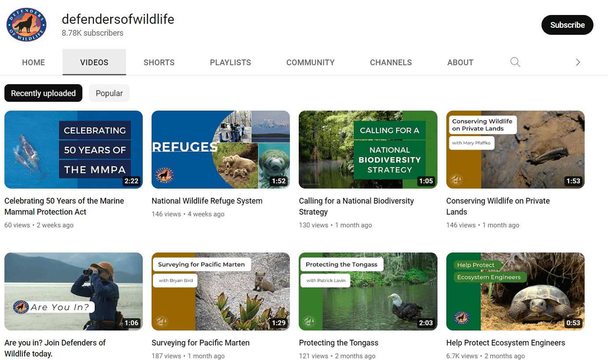Click title 'Conserving Wildlife on Private Lands'
608x364 pixels.
coord(498,206)
